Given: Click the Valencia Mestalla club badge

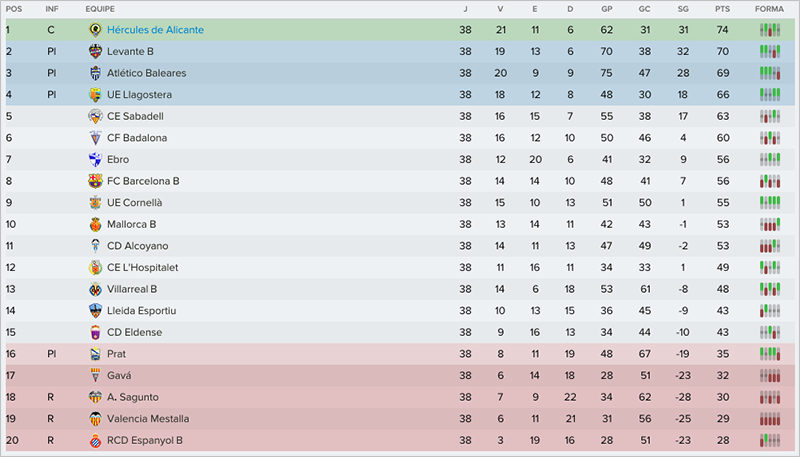Looking at the screenshot, I should coord(96,419).
